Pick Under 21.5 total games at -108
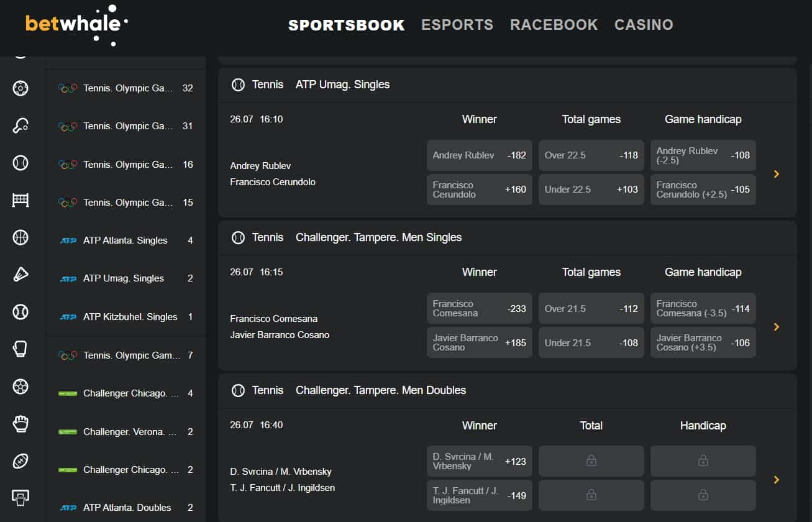Viewport: 812px width, 522px height. pos(591,342)
